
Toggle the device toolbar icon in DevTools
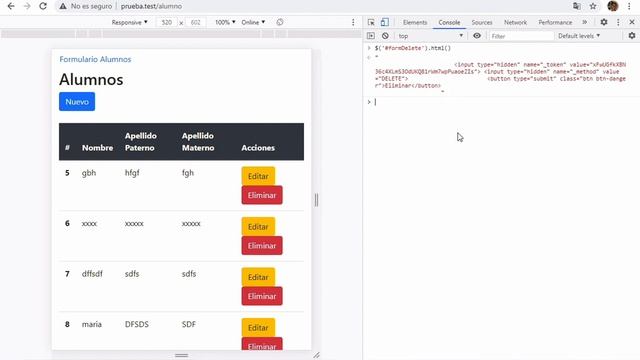384,22
